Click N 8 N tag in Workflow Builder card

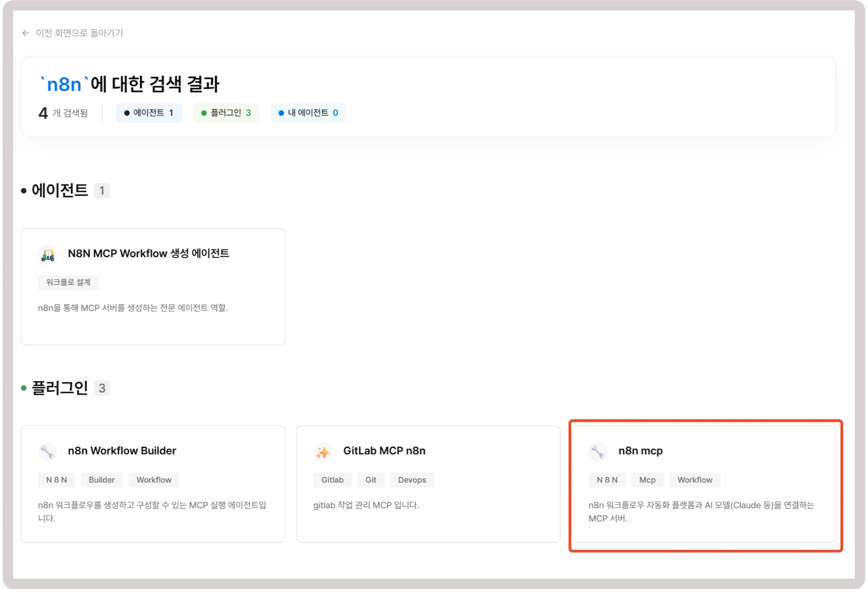pos(56,480)
